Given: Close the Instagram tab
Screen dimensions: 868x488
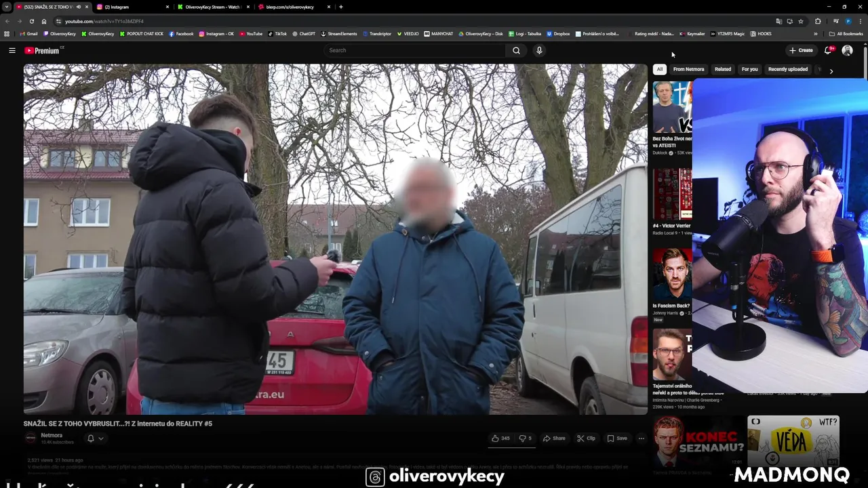Looking at the screenshot, I should (x=167, y=7).
